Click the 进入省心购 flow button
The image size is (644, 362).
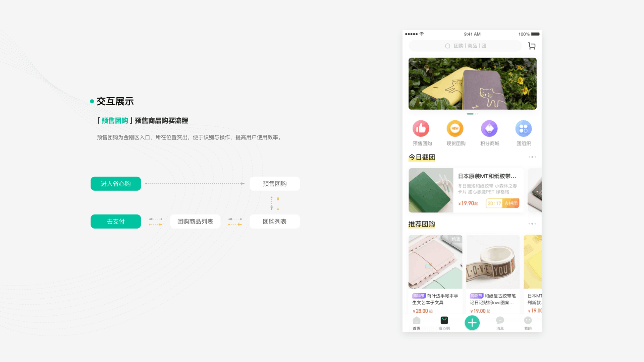116,184
